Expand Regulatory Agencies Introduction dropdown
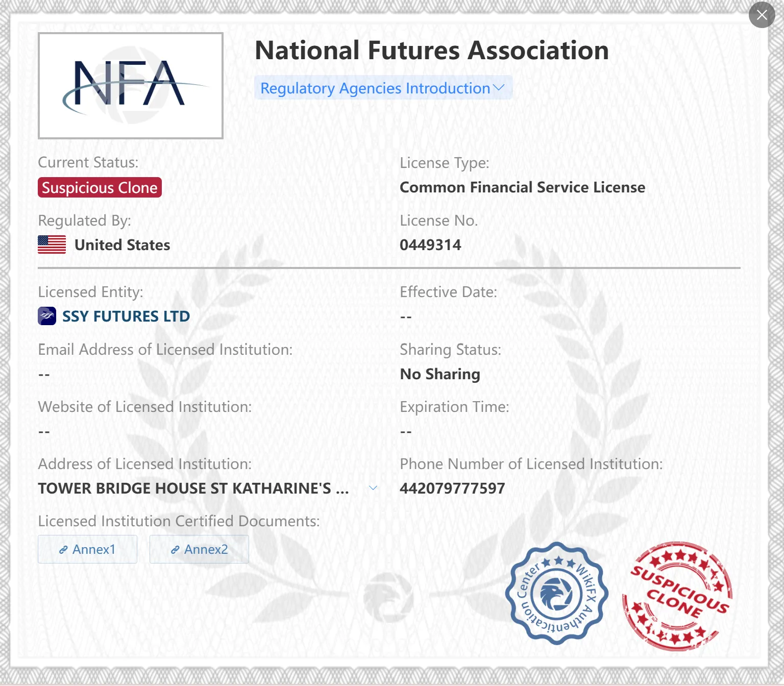Image resolution: width=784 pixels, height=686 pixels. [383, 88]
